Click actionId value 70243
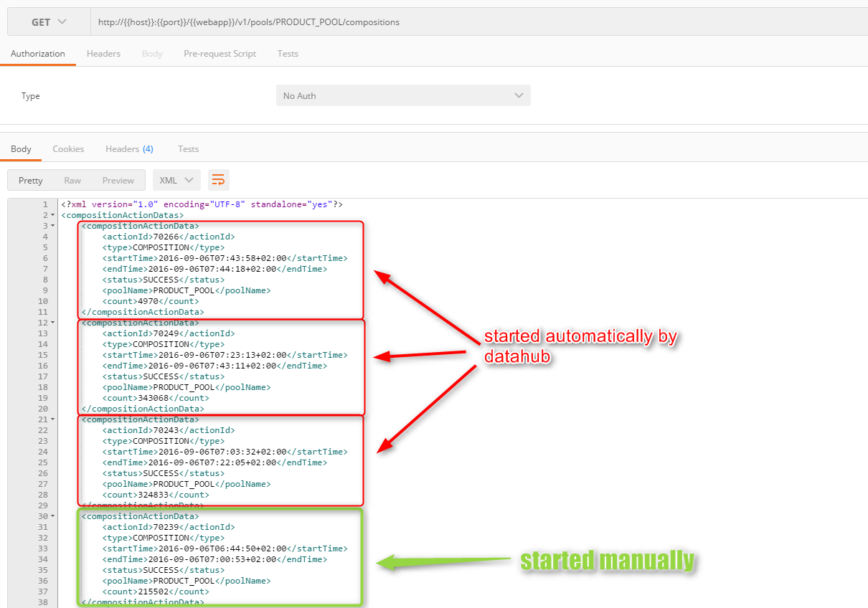Screen dimensions: 868x608 pos(166,430)
